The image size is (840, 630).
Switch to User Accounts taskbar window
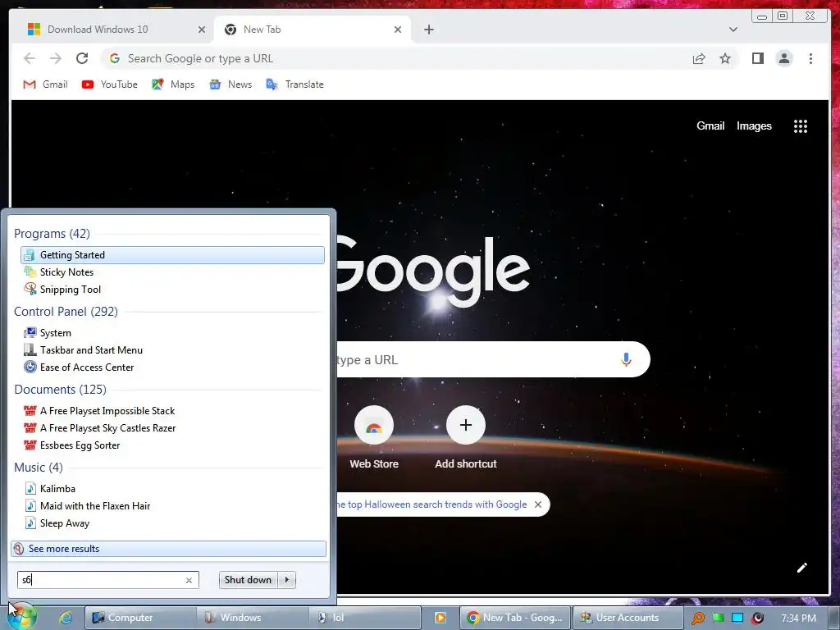tap(628, 618)
